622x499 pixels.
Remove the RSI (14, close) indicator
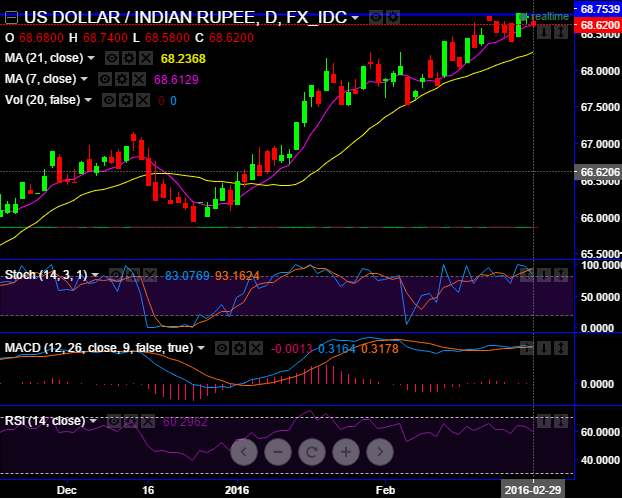[148, 421]
